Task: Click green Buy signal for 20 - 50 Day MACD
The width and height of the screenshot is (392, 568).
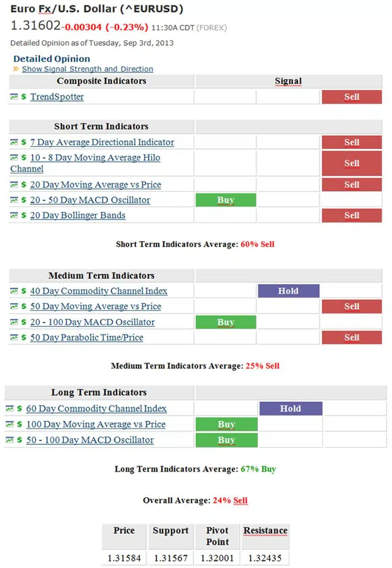Action: (x=226, y=200)
